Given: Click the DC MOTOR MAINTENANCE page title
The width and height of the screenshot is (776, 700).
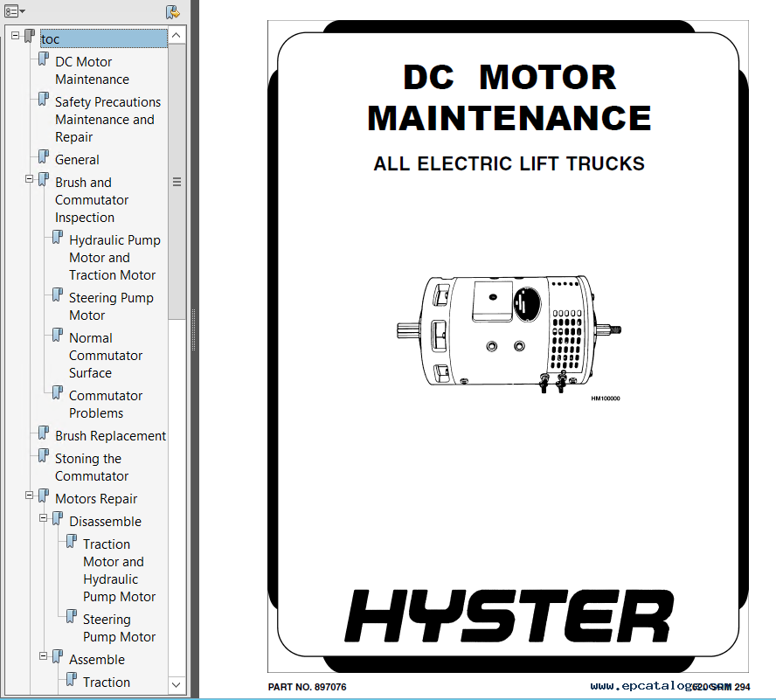Looking at the screenshot, I should tap(509, 98).
